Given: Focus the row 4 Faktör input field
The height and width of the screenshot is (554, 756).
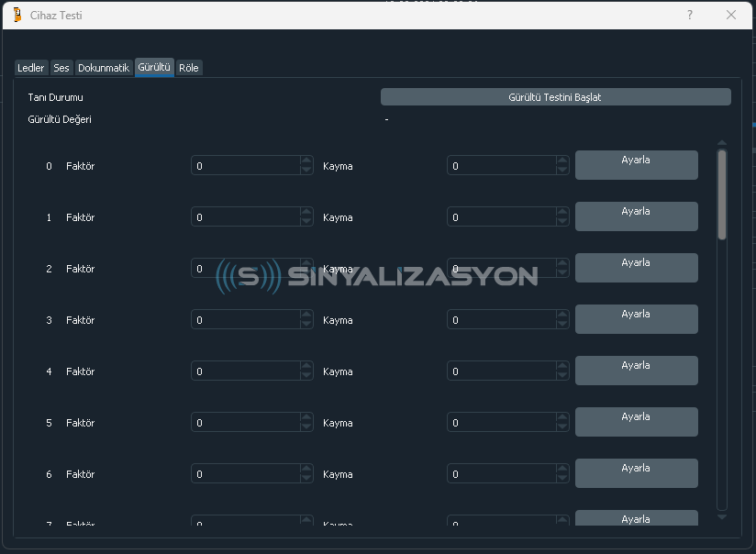Looking at the screenshot, I should [245, 371].
